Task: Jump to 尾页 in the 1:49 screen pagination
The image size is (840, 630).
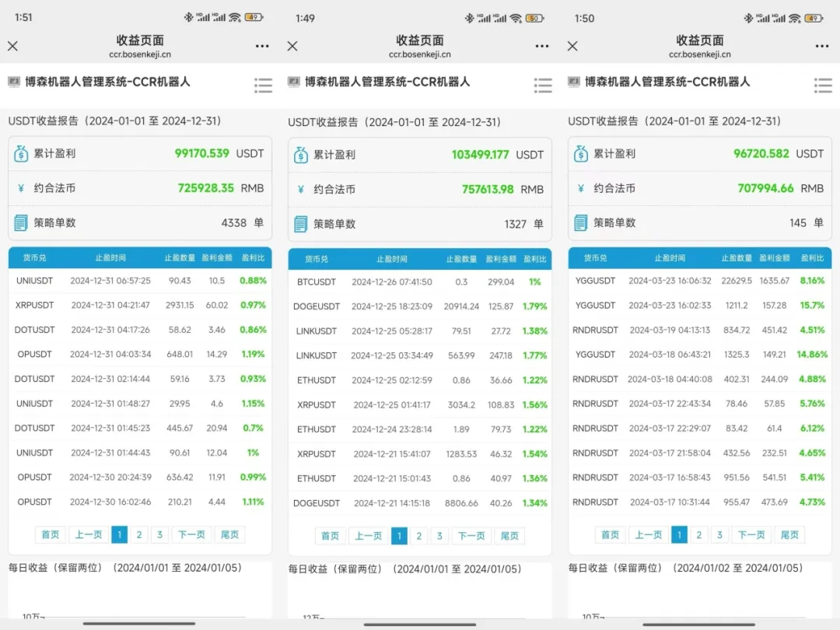Action: (x=509, y=536)
